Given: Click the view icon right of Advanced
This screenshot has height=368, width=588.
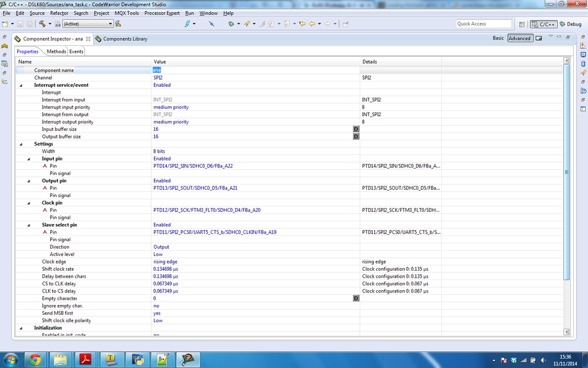Looking at the screenshot, I should point(539,38).
